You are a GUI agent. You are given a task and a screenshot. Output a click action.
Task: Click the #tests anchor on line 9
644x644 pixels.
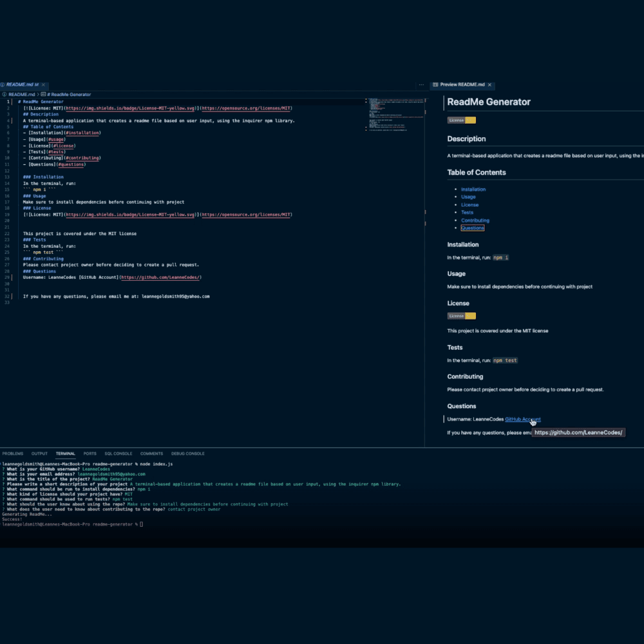[x=56, y=152]
